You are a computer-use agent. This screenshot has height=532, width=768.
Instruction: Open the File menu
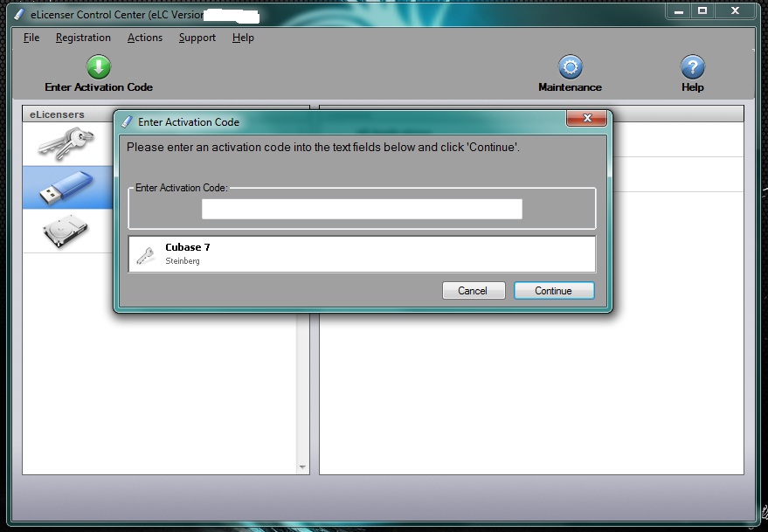(31, 38)
